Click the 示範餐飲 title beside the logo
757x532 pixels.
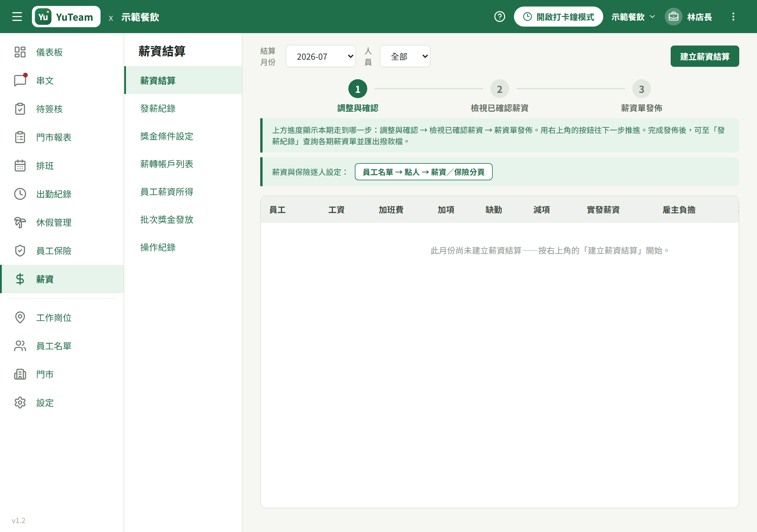point(140,17)
